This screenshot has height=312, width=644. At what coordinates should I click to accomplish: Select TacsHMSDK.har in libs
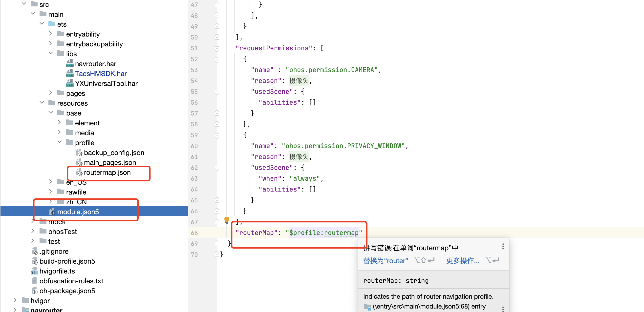[101, 74]
